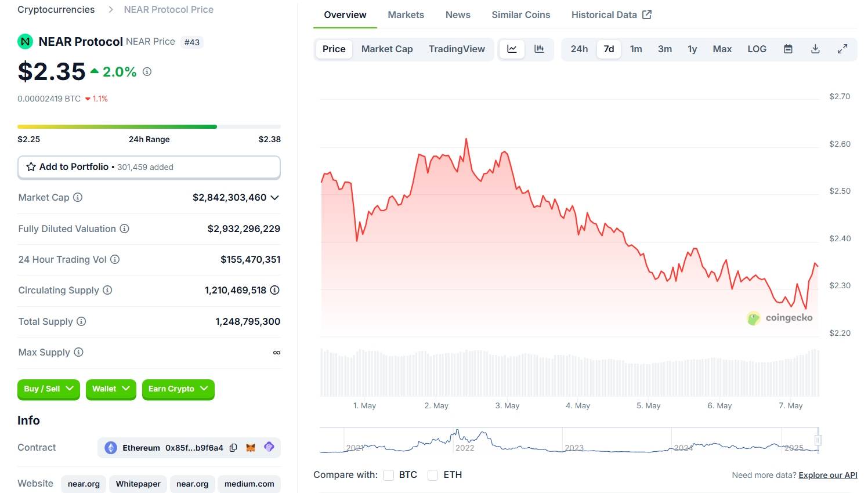This screenshot has height=493, width=868.
Task: Select the 3m time range
Action: [x=665, y=49]
